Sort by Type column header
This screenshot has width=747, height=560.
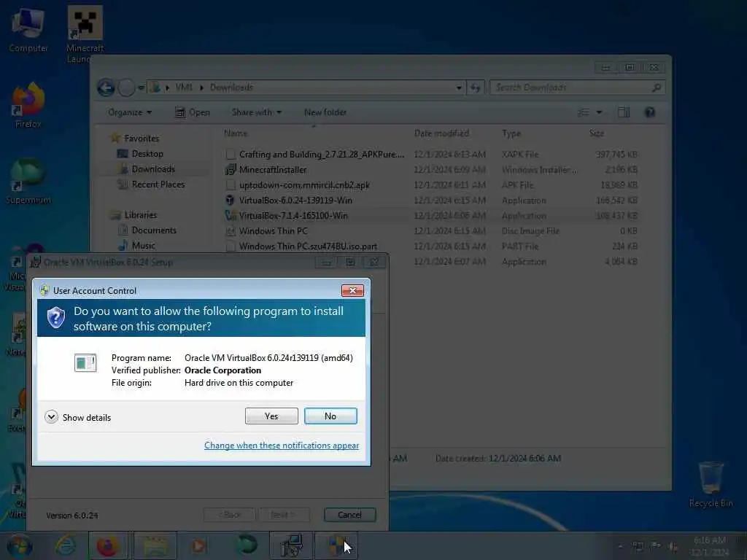click(511, 133)
